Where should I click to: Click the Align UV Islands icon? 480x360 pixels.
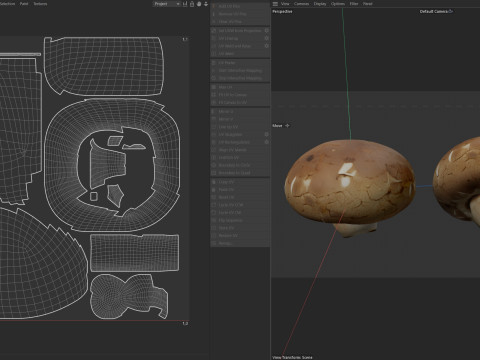(x=214, y=150)
